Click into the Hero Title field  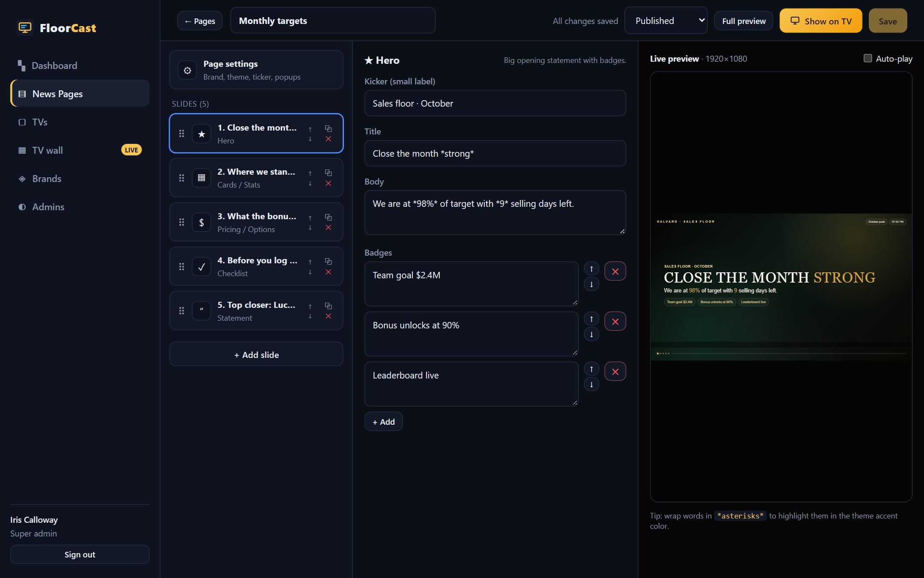coord(495,153)
